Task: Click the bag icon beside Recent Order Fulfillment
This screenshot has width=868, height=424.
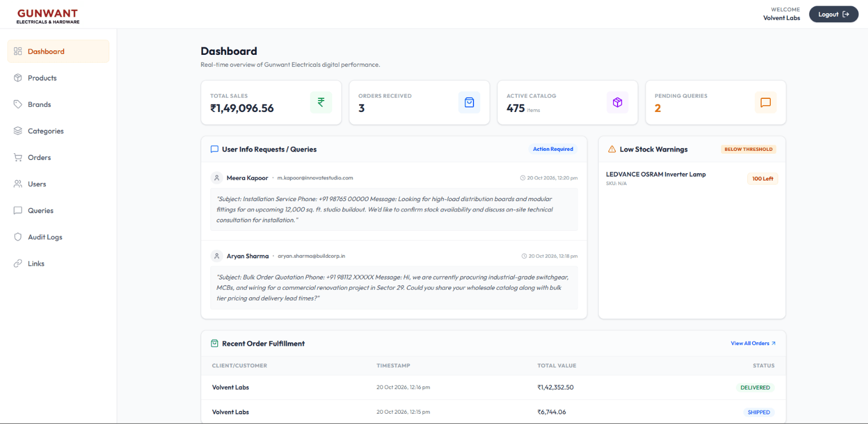Action: click(214, 343)
